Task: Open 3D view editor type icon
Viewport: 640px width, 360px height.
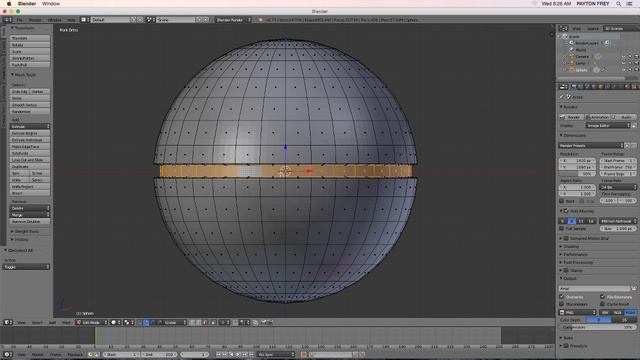Action: 8,322
